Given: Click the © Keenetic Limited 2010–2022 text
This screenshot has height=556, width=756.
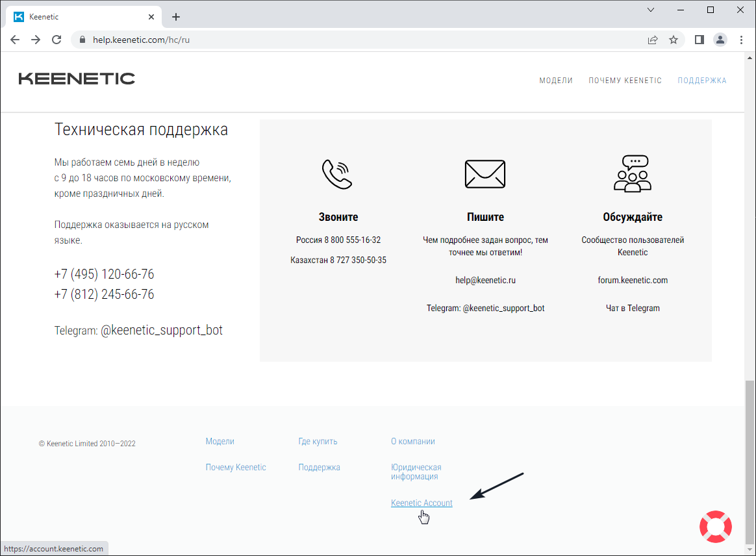Looking at the screenshot, I should [87, 444].
